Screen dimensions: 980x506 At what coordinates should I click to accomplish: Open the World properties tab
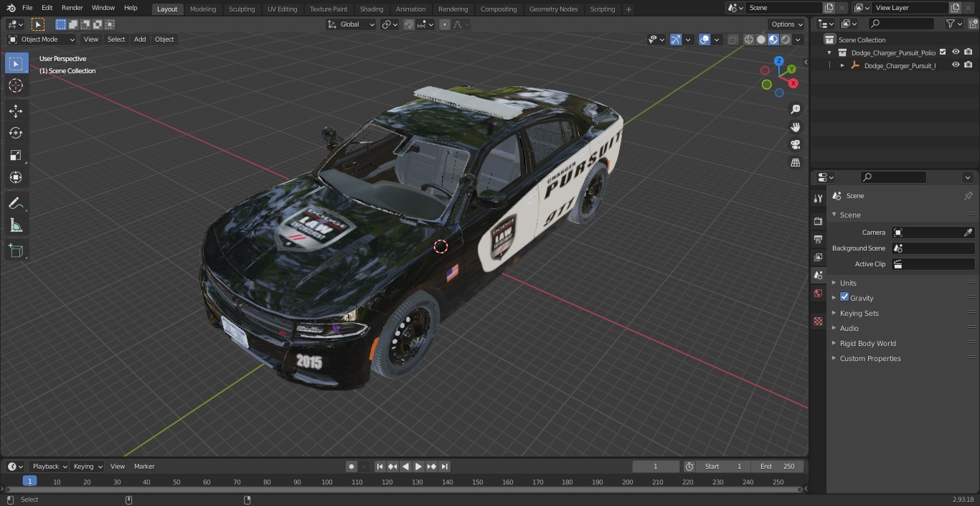(818, 293)
